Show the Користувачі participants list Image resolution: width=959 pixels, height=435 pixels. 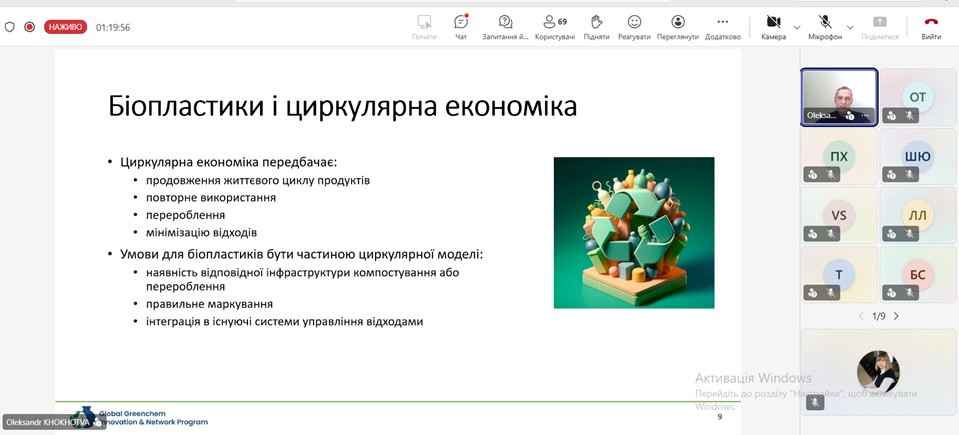click(555, 28)
